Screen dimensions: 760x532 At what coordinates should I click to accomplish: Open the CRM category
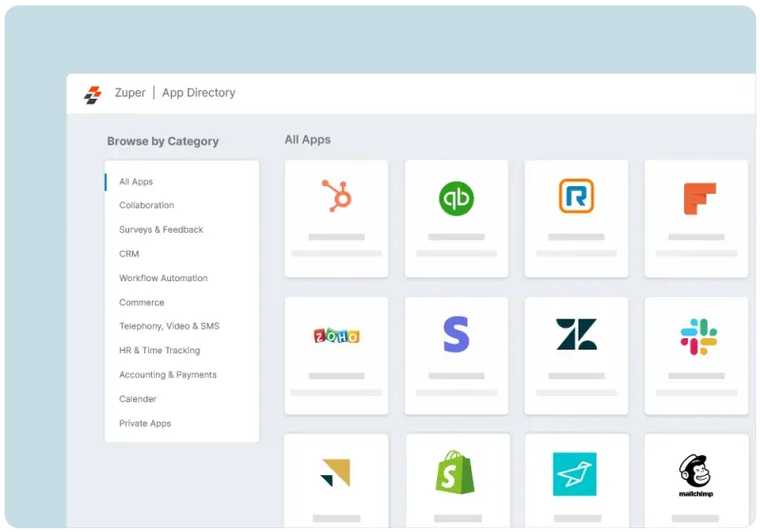coord(129,254)
